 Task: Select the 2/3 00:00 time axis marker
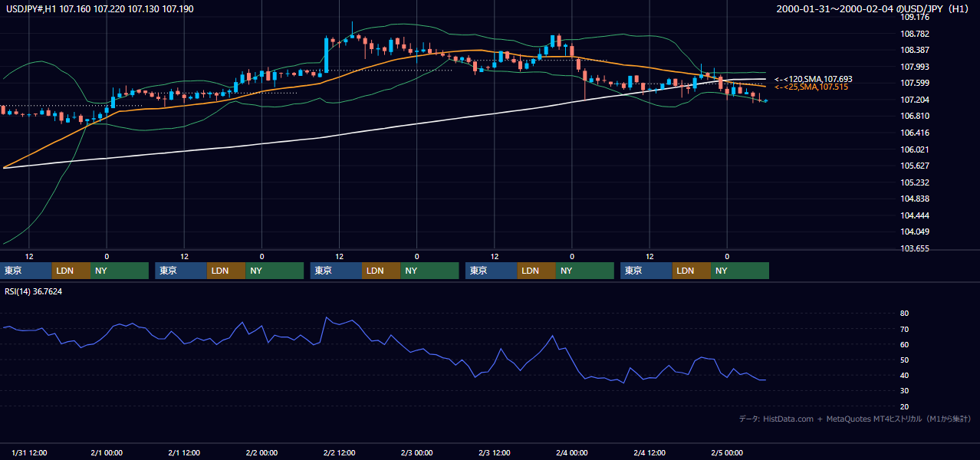[416, 452]
